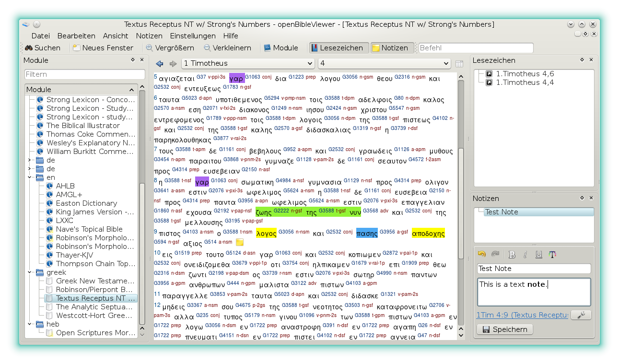Open the text color picker icon
Screen dimensions: 619x364
tap(552, 255)
